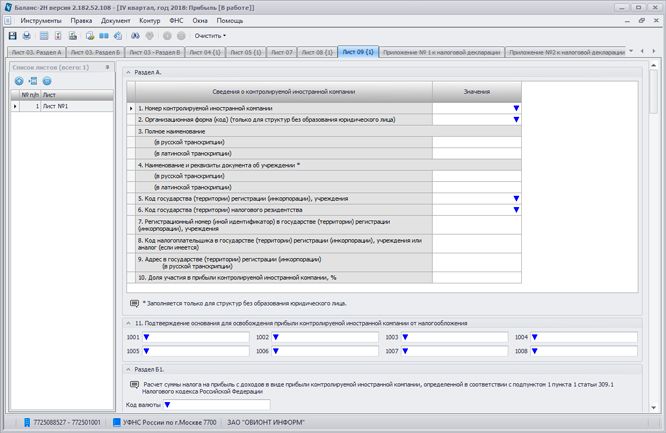Click the 1002 input field
This screenshot has width=666, height=433.
click(325, 337)
